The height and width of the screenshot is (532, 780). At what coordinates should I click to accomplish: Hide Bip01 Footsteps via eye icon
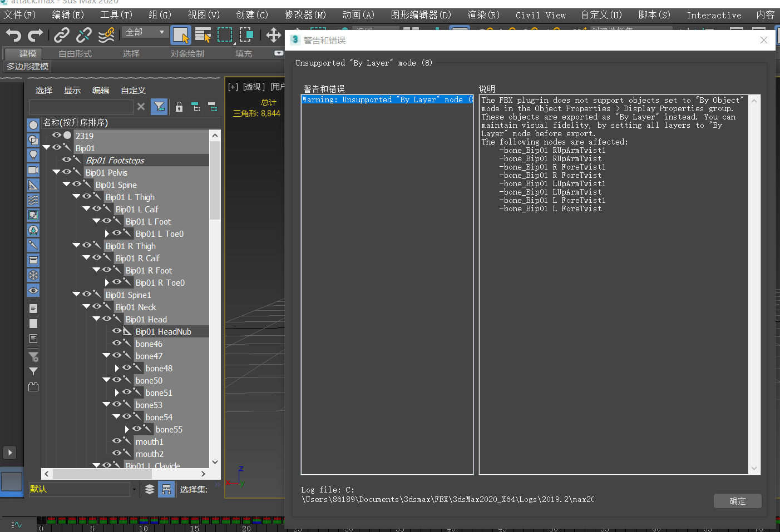[x=67, y=160]
